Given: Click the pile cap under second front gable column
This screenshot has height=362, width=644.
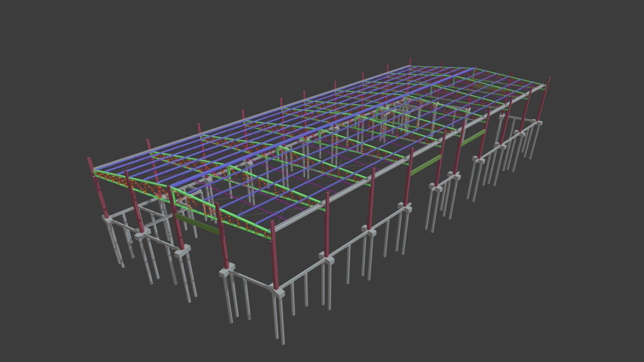Looking at the screenshot, I should tap(142, 234).
